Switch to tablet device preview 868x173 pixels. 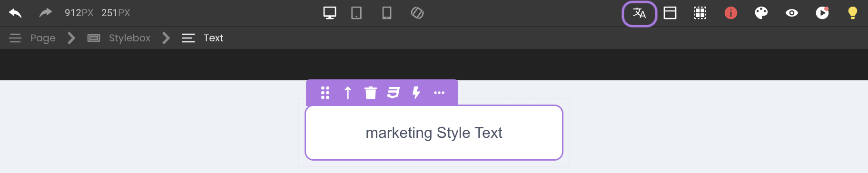coord(356,13)
